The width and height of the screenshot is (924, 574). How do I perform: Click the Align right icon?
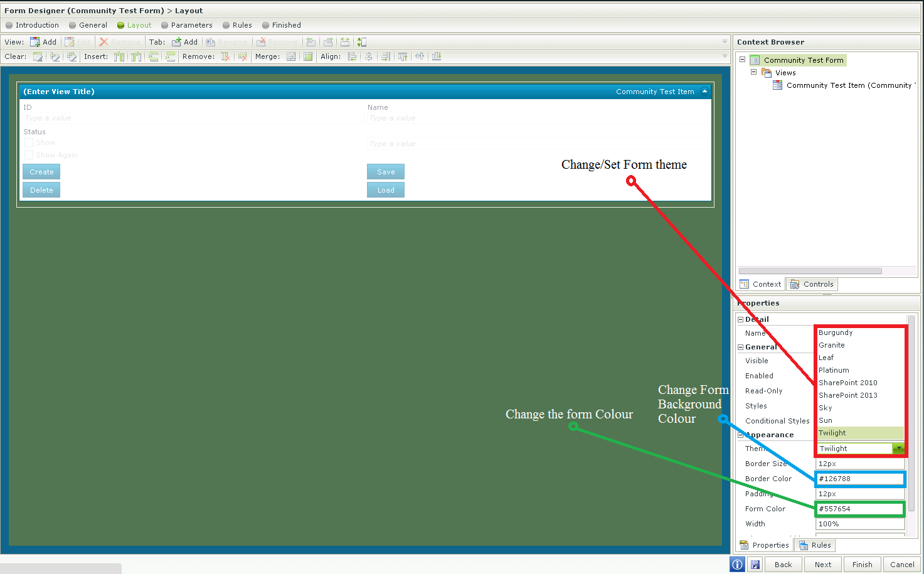tap(386, 56)
